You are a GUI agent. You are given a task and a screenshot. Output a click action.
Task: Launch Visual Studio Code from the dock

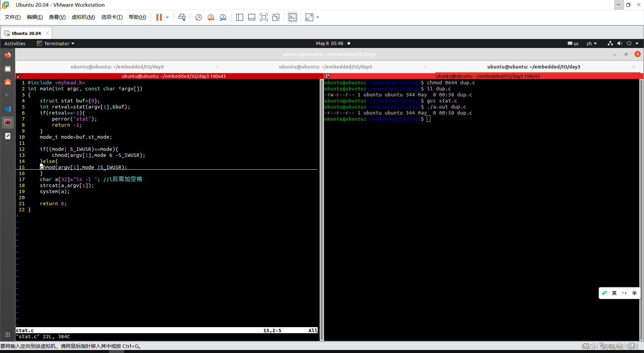[8, 109]
